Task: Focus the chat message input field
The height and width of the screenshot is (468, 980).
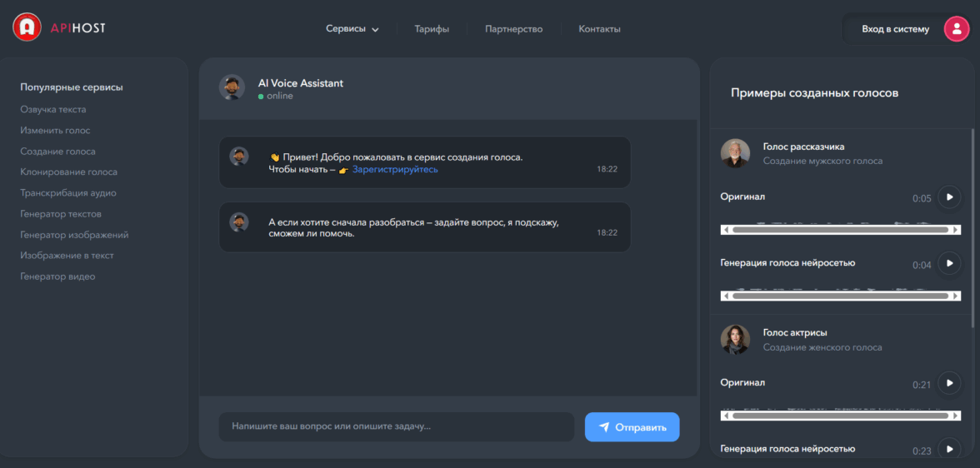Action: (396, 427)
